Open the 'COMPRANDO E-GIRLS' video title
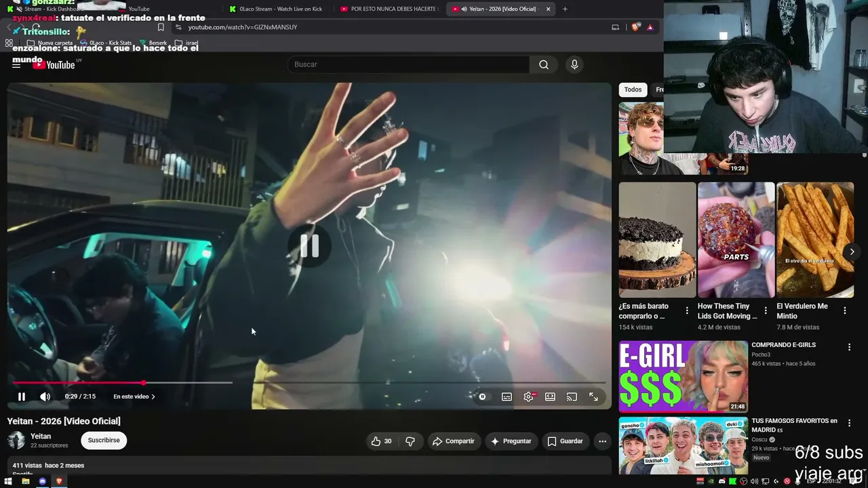This screenshot has width=868, height=488. pos(783,345)
